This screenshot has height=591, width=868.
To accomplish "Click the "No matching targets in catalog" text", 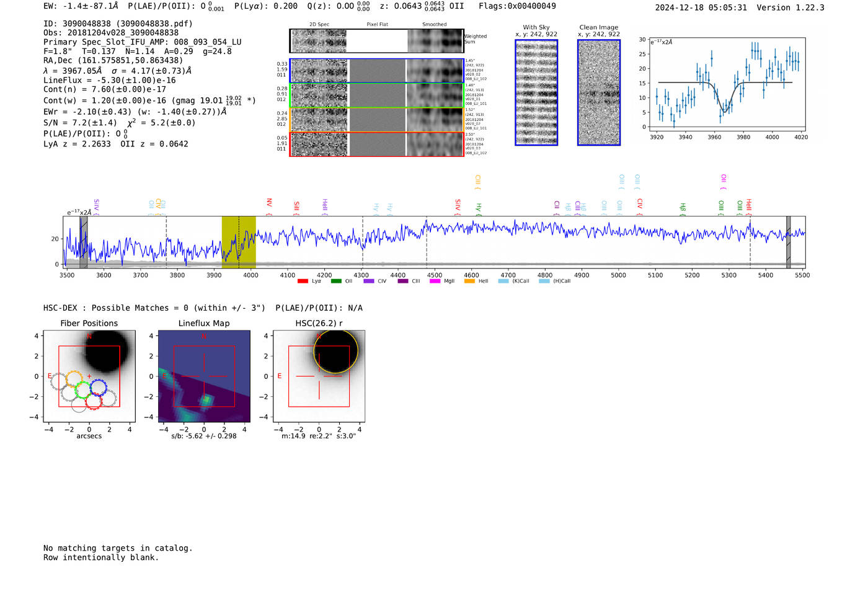I will click(118, 548).
